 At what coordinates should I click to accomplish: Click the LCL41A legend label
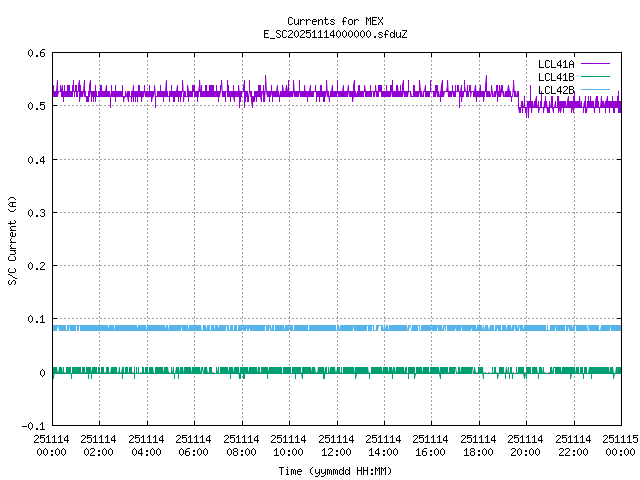click(555, 64)
